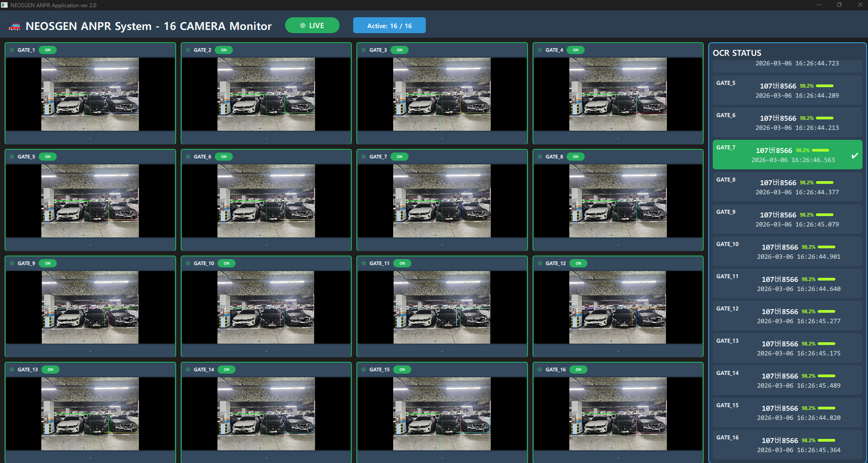Click the LIVE button in the header

point(312,25)
